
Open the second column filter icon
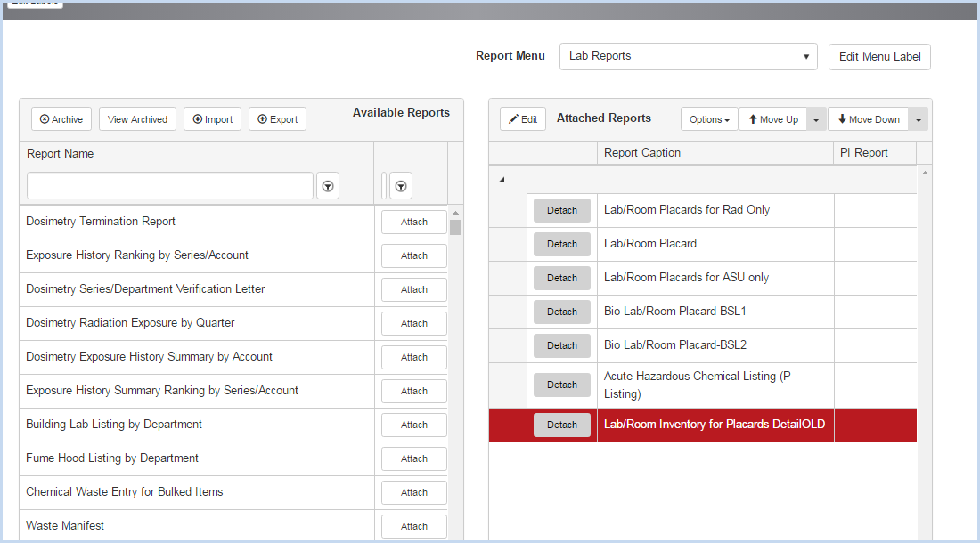click(x=401, y=186)
